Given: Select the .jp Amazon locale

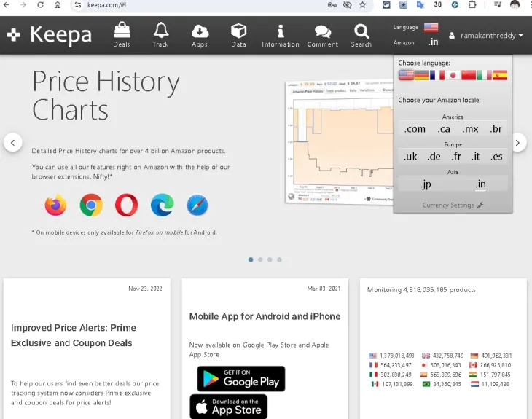Looking at the screenshot, I should (426, 184).
